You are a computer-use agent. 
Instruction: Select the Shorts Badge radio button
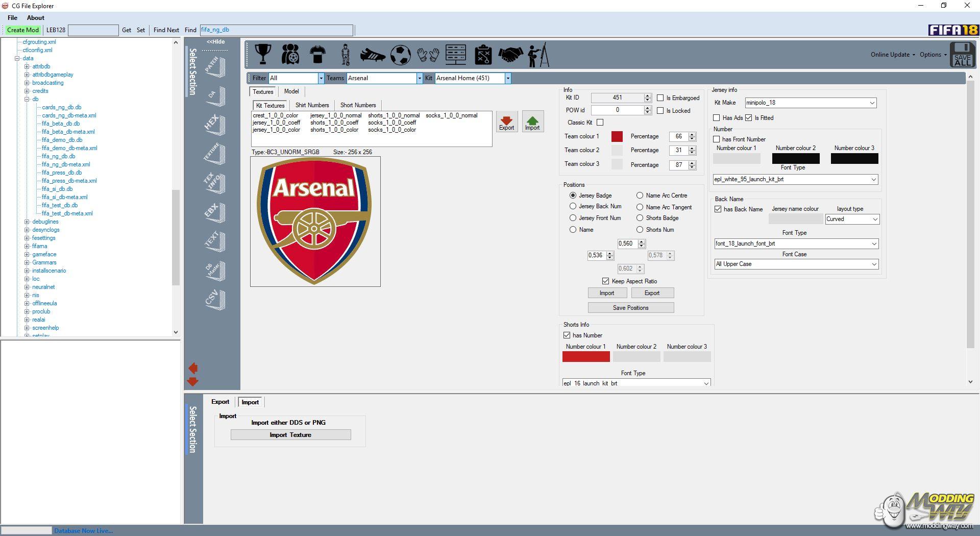pyautogui.click(x=640, y=218)
